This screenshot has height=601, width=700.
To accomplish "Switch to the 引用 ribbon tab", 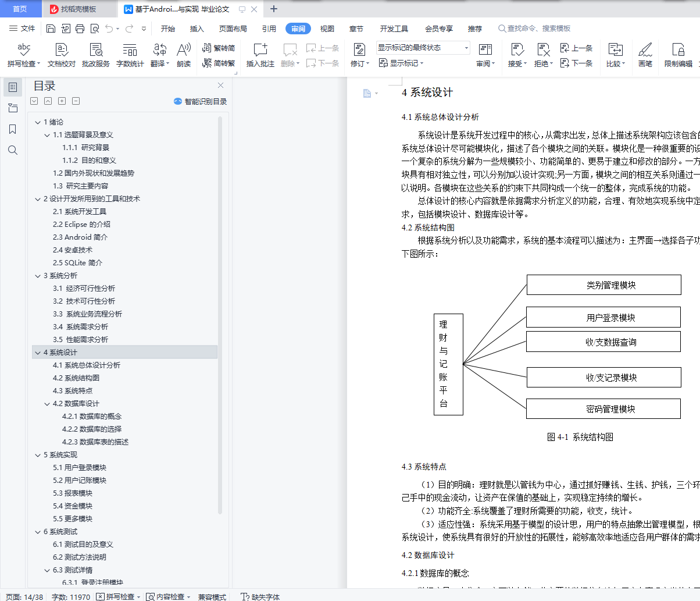I will coord(269,29).
